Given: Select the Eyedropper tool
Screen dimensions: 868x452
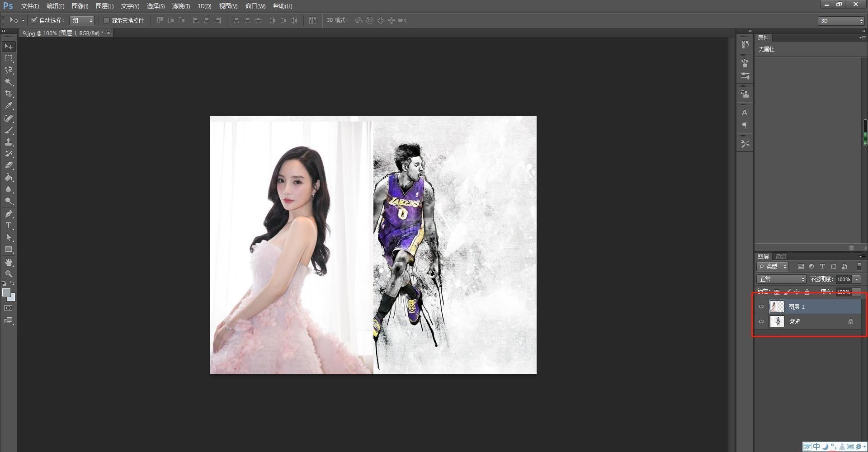Looking at the screenshot, I should 9,106.
